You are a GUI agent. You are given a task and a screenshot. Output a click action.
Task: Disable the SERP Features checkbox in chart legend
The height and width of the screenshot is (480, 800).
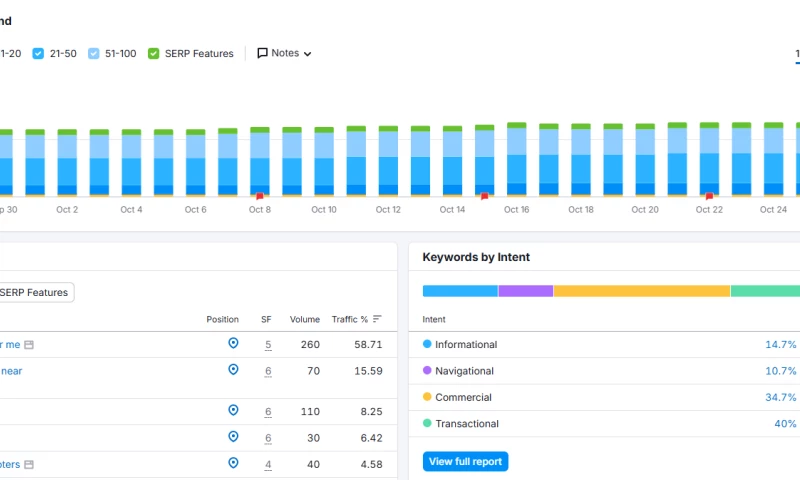[154, 54]
